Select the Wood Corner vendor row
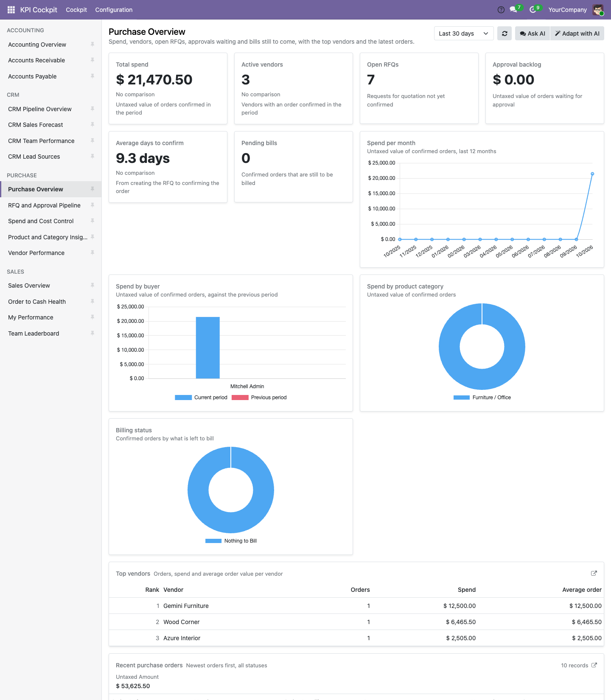Screen dimensions: 611x700 356,622
